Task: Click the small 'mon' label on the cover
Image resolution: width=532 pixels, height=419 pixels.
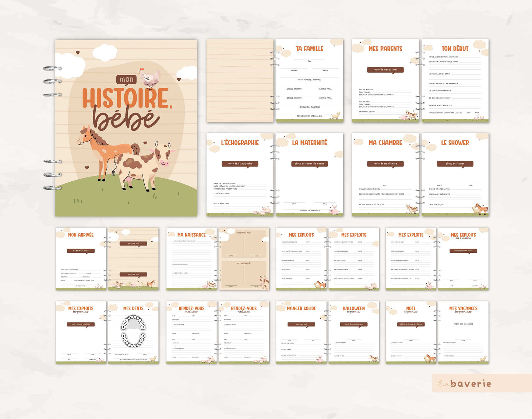Action: [x=126, y=80]
